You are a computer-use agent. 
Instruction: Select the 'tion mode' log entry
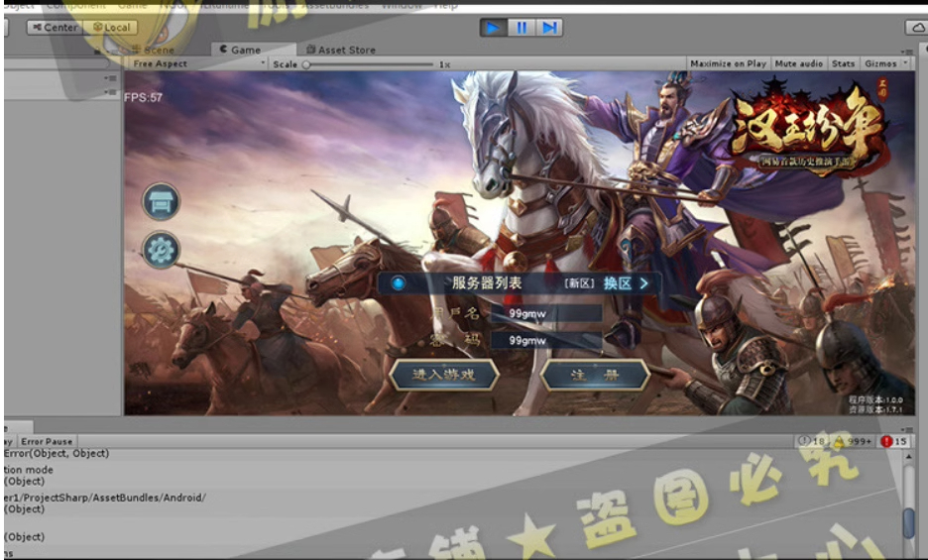pyautogui.click(x=29, y=470)
